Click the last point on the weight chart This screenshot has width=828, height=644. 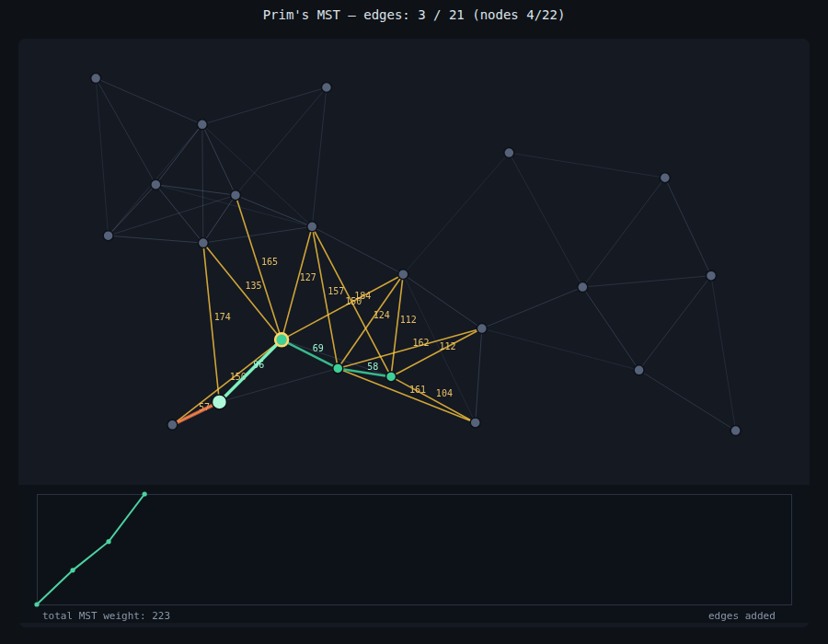[x=144, y=494]
